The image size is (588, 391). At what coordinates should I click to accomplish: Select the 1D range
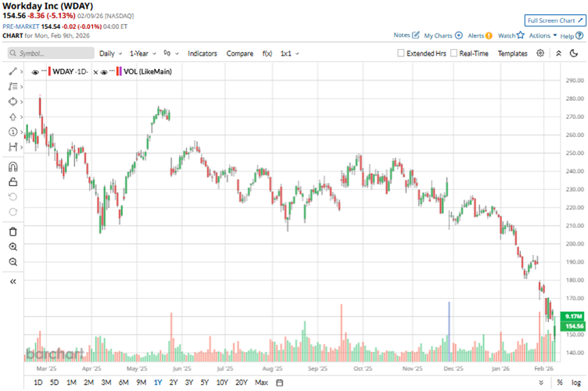tap(38, 382)
